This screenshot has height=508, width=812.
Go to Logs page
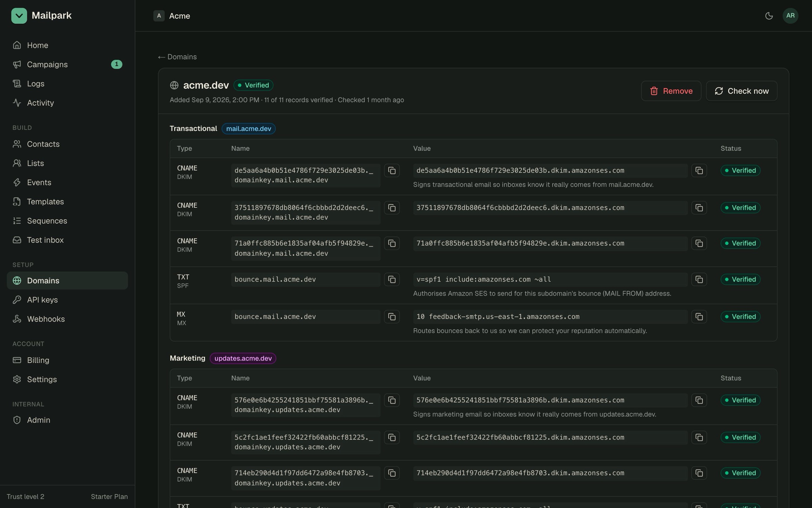coord(67,84)
